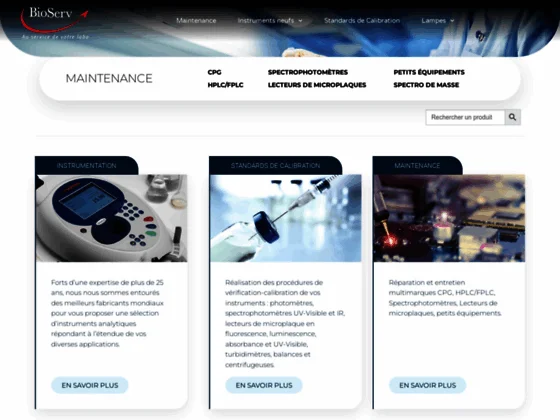Image resolution: width=560 pixels, height=420 pixels.
Task: Go to the CPG maintenance link
Action: click(214, 72)
